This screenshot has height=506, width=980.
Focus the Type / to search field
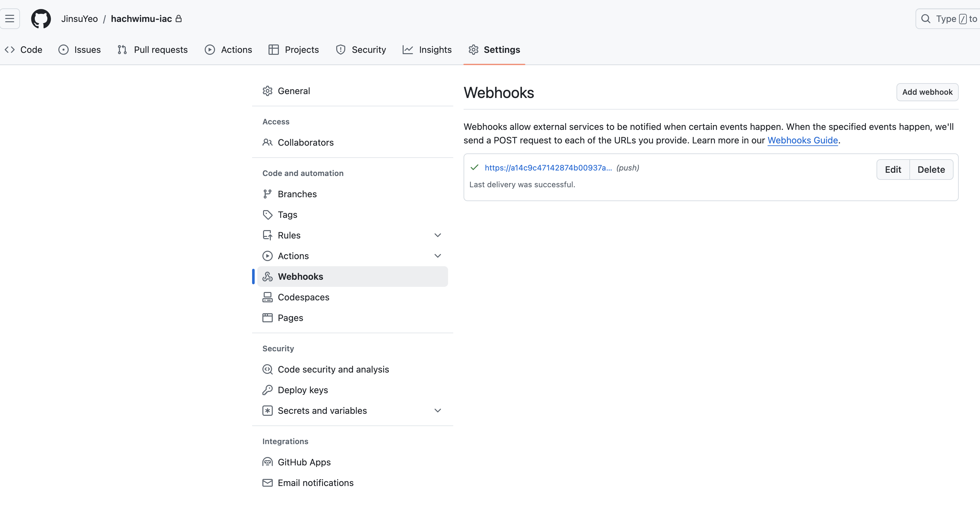(948, 19)
